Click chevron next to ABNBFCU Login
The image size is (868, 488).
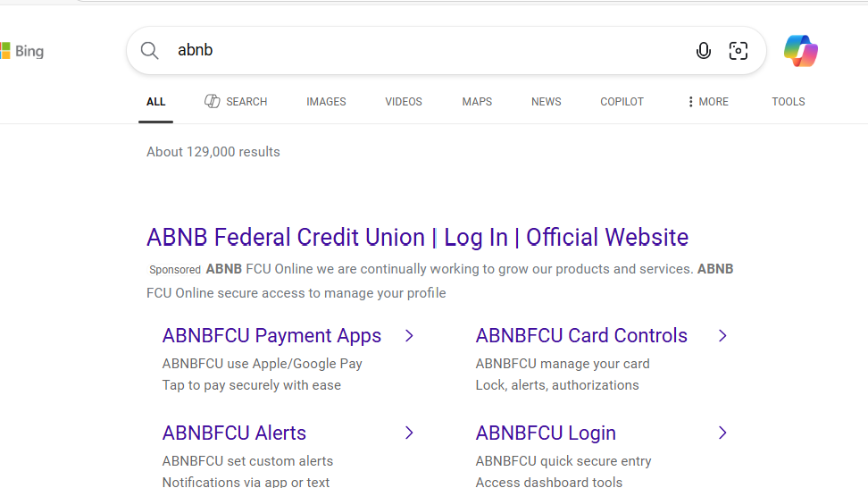[722, 433]
